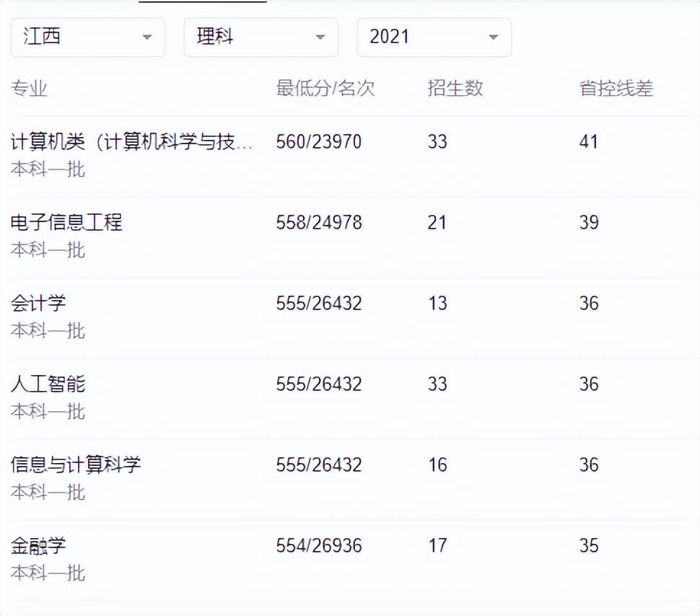Viewport: 700px width, 616px height.
Task: Open the 江西 province dropdown
Action: (87, 37)
